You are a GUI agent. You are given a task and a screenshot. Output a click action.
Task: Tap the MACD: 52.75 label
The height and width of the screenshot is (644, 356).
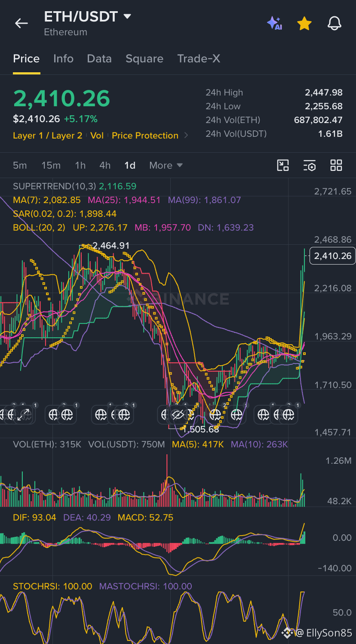click(x=145, y=518)
